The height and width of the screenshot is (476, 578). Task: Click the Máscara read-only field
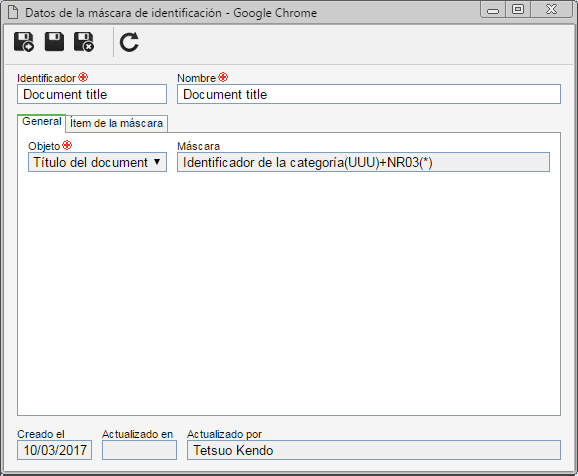[363, 162]
